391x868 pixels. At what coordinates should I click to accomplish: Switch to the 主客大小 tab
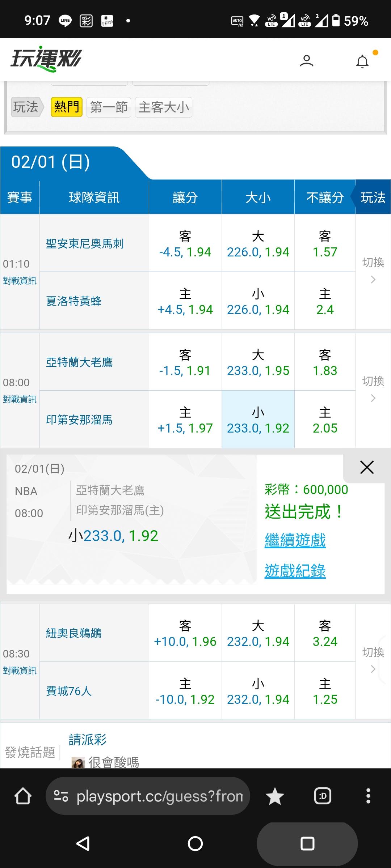164,107
